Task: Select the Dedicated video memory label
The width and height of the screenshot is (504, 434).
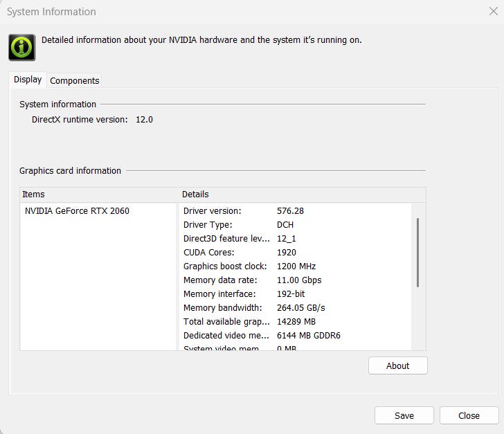Action: click(x=226, y=336)
